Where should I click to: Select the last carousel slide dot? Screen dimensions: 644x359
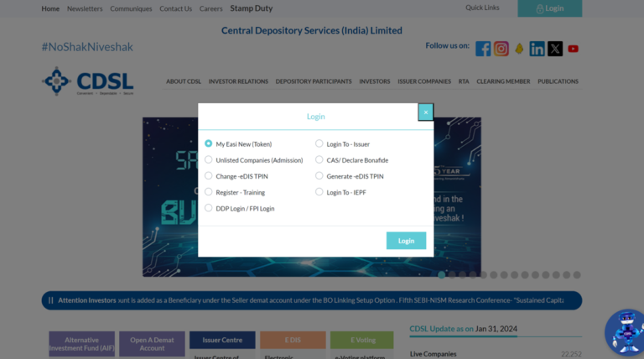pos(577,275)
